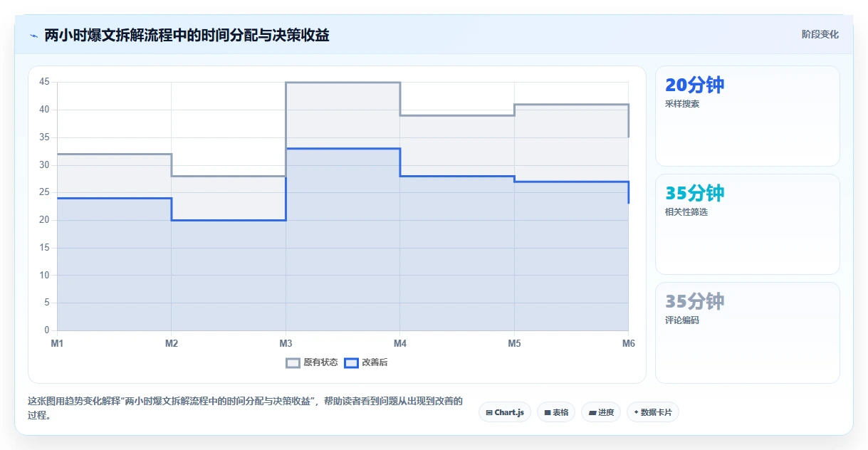Viewport: 868px width, 450px height.
Task: Click the description paragraph below chart
Action: click(x=246, y=408)
